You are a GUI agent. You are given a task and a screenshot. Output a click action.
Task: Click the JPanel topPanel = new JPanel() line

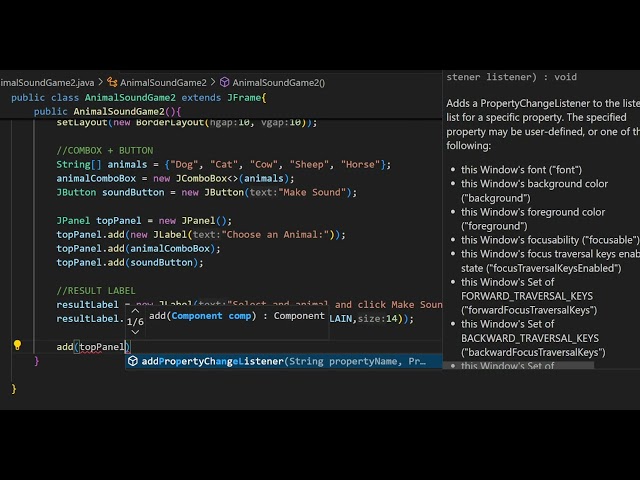point(144,221)
